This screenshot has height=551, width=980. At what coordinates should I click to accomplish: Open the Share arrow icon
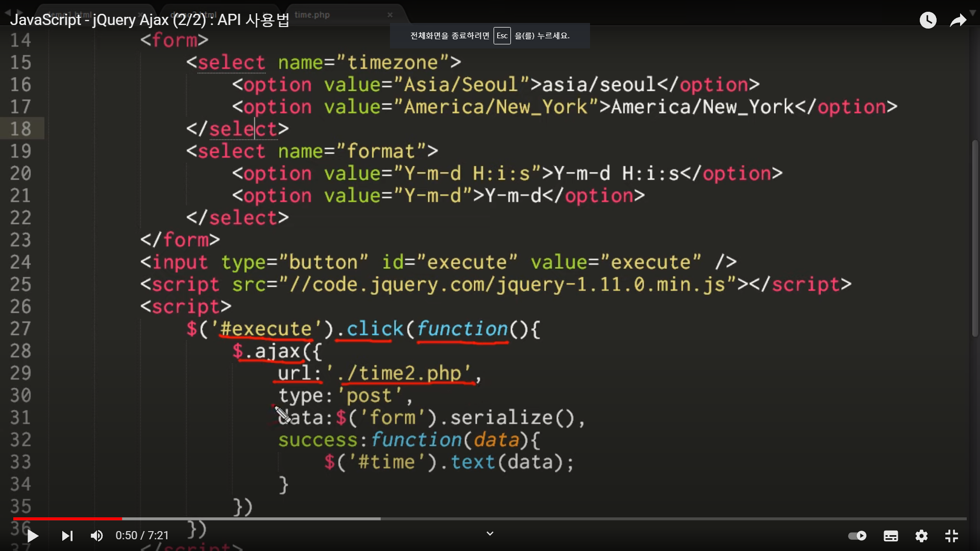pyautogui.click(x=958, y=20)
